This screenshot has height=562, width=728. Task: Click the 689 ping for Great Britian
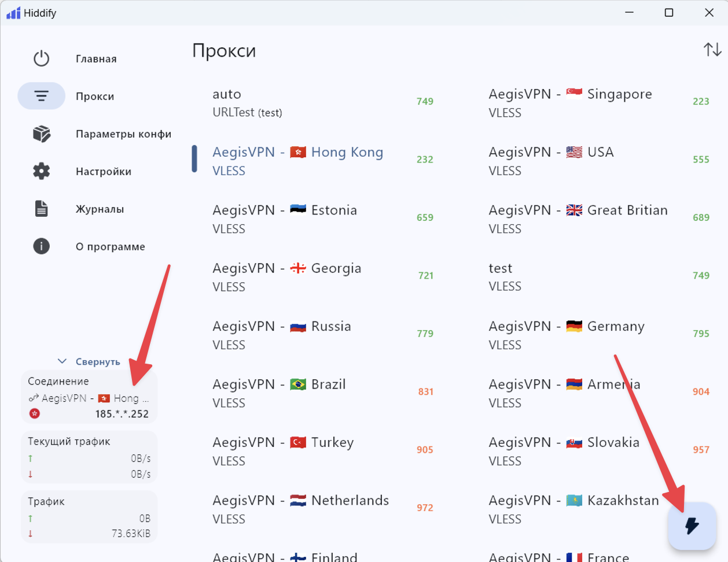coord(701,218)
